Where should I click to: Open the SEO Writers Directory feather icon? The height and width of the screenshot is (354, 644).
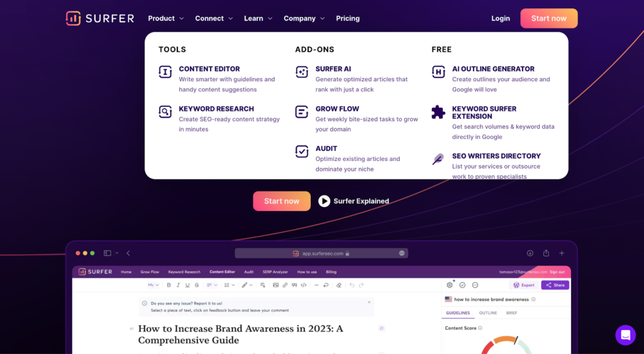(438, 159)
